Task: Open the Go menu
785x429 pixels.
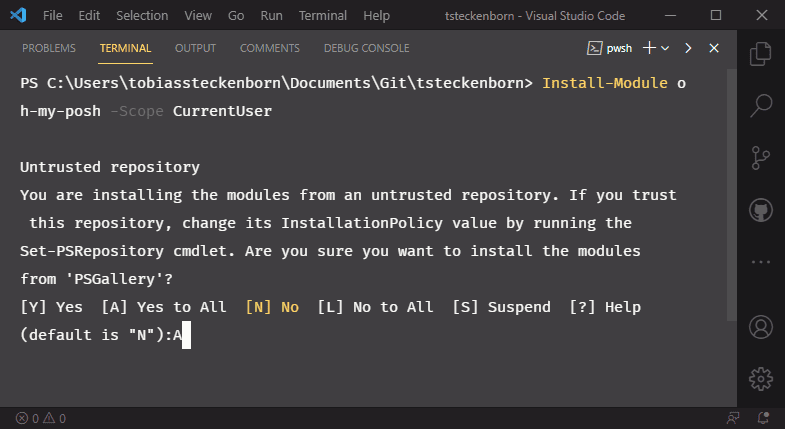Action: pyautogui.click(x=236, y=16)
